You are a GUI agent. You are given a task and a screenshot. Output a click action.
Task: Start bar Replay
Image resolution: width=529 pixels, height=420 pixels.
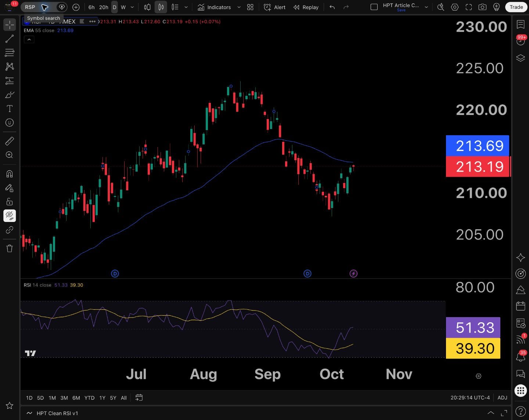(x=306, y=7)
